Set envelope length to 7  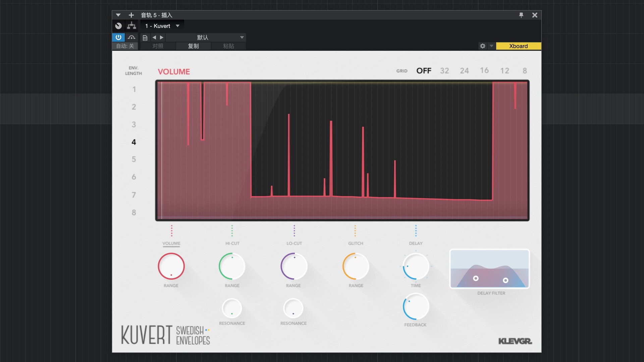point(134,195)
